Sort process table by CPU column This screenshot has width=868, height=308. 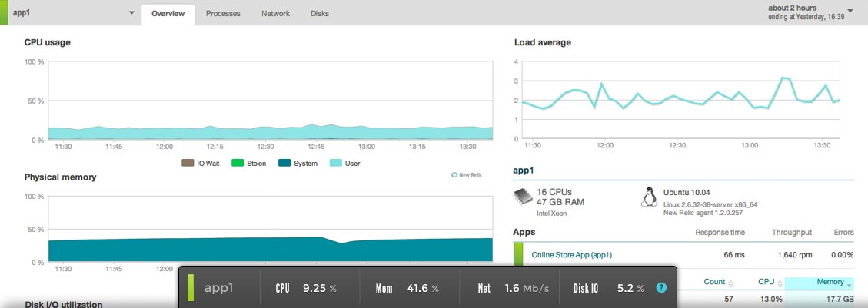coord(770,282)
